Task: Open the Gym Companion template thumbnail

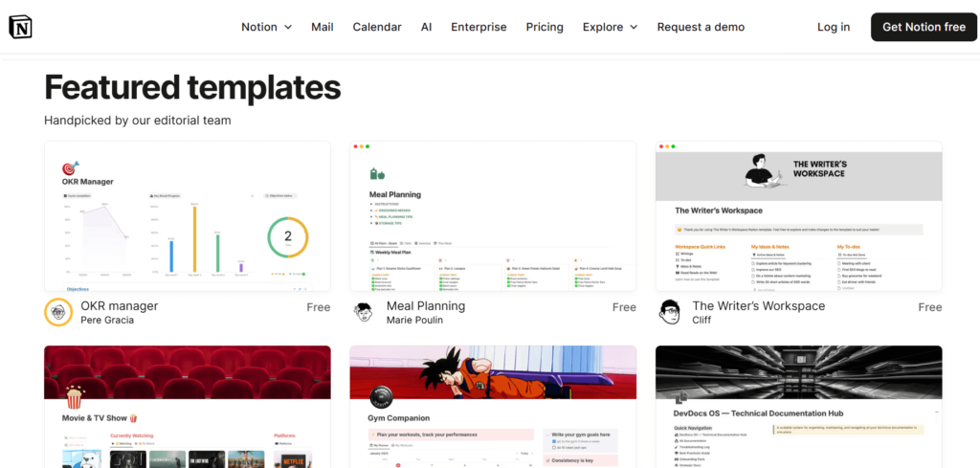Action: [493, 407]
